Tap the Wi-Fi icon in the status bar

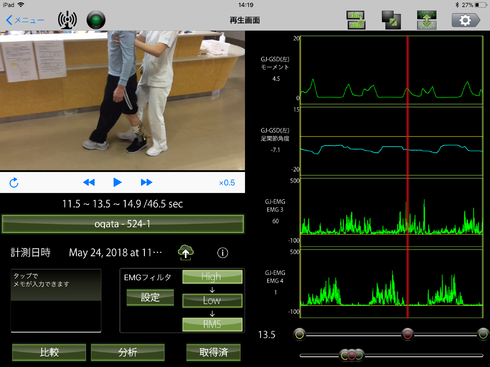click(21, 5)
